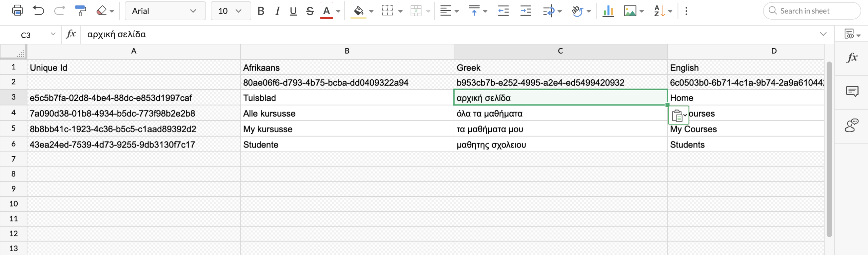Expand the formula bar chevron
The height and width of the screenshot is (255, 868).
(x=823, y=34)
